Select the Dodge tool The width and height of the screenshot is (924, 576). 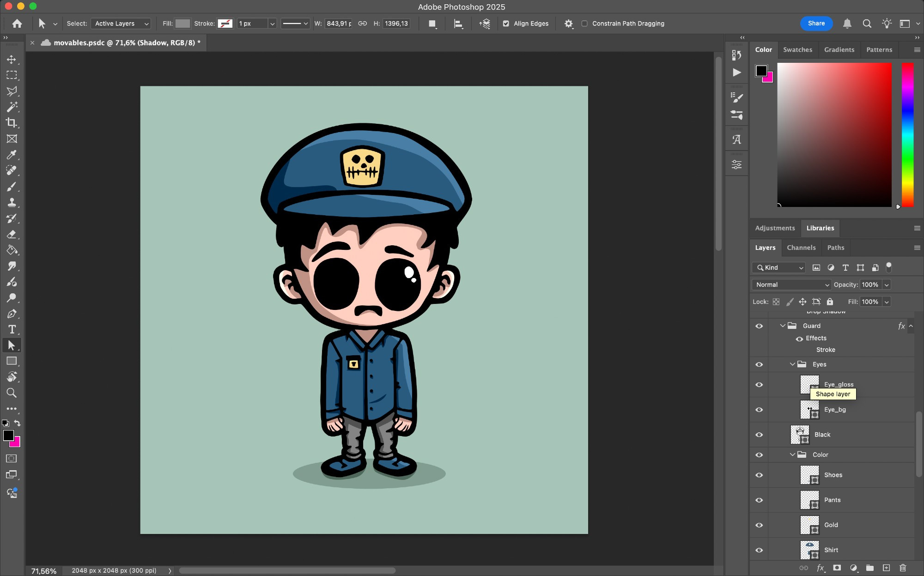coord(12,298)
